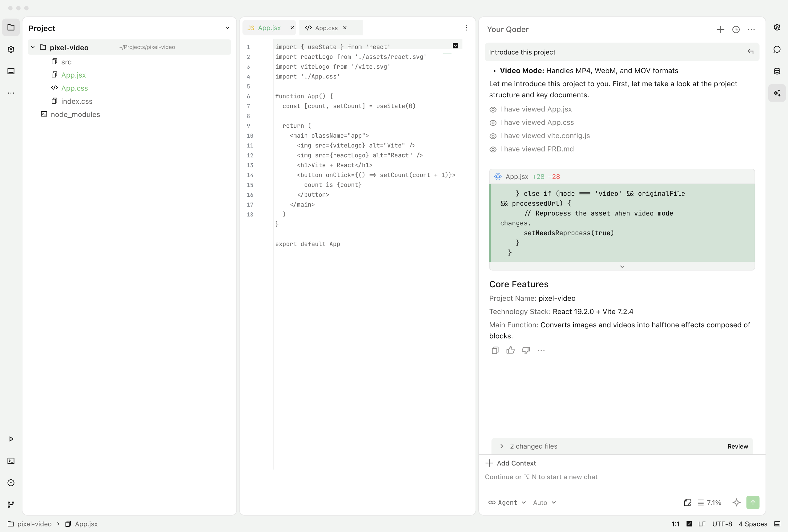Toggle the status bar layout panel icon
This screenshot has width=788, height=532.
coord(777,524)
